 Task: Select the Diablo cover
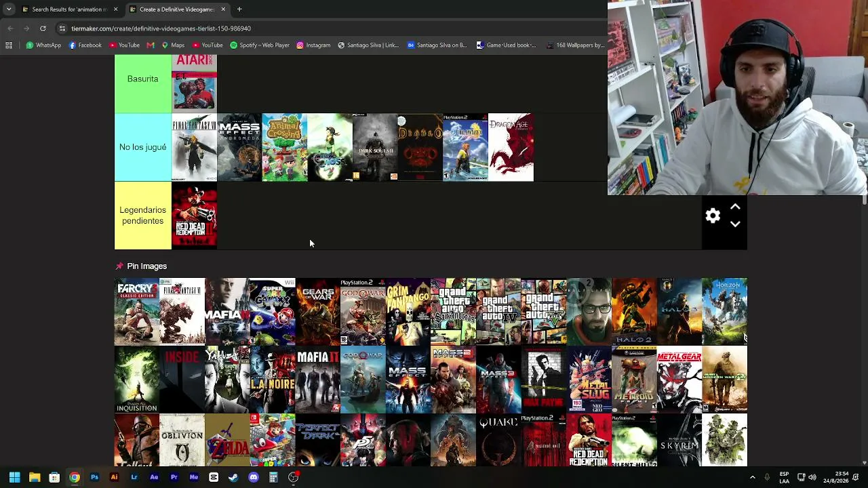point(420,147)
